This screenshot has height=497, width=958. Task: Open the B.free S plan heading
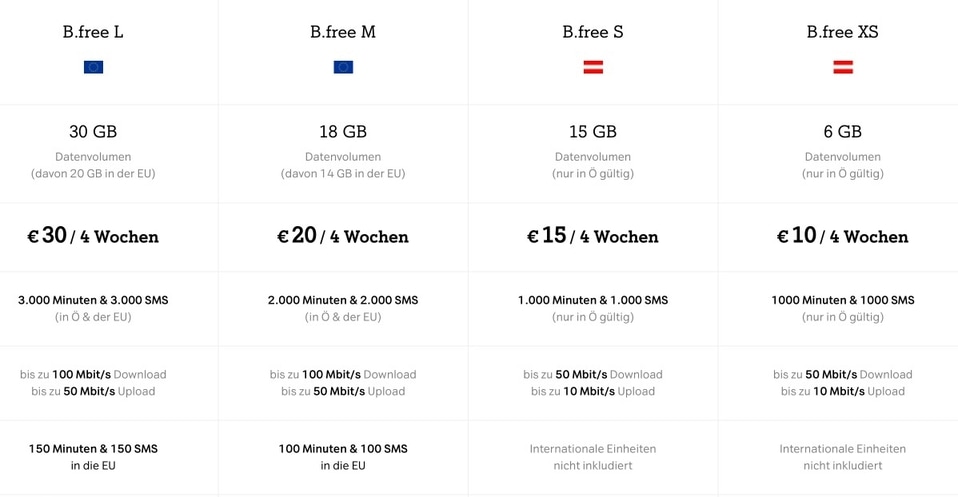(593, 32)
